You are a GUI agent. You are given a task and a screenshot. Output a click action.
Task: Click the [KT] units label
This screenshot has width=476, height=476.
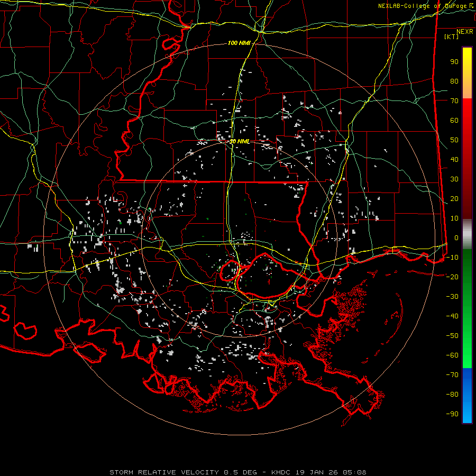click(x=452, y=36)
